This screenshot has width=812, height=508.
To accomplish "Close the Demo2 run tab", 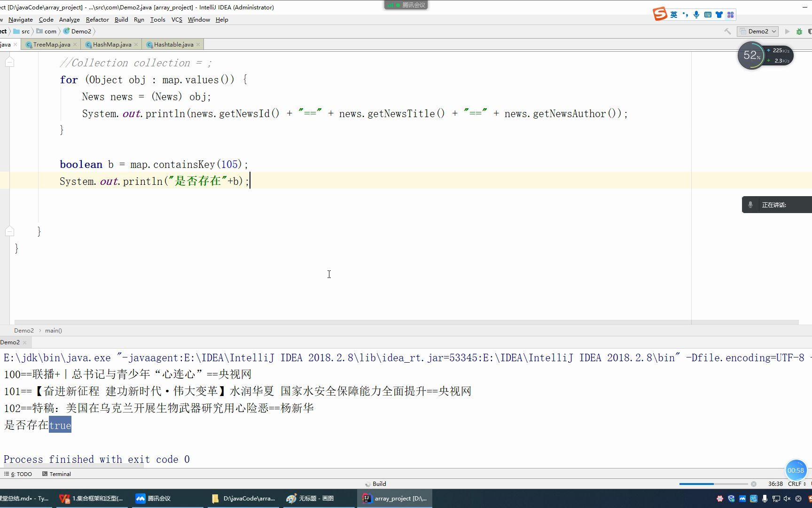I will coord(25,342).
